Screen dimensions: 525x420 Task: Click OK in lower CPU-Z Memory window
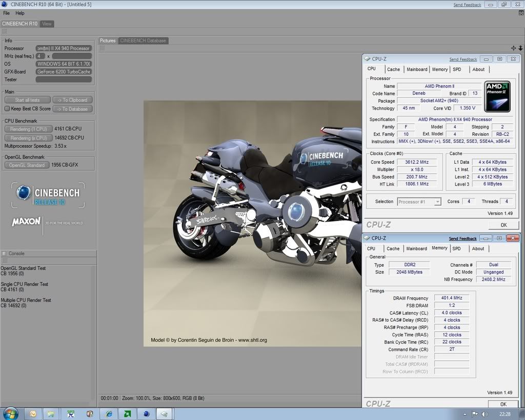503,404
